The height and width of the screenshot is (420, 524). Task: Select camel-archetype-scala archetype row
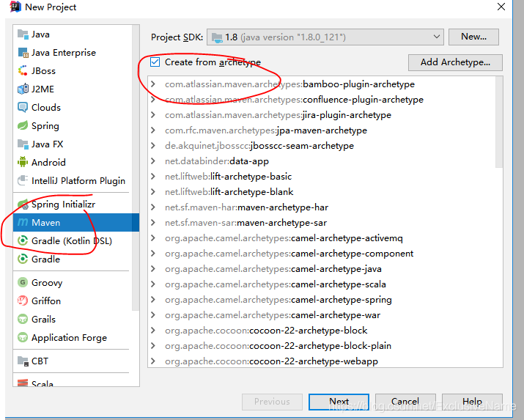(322, 284)
